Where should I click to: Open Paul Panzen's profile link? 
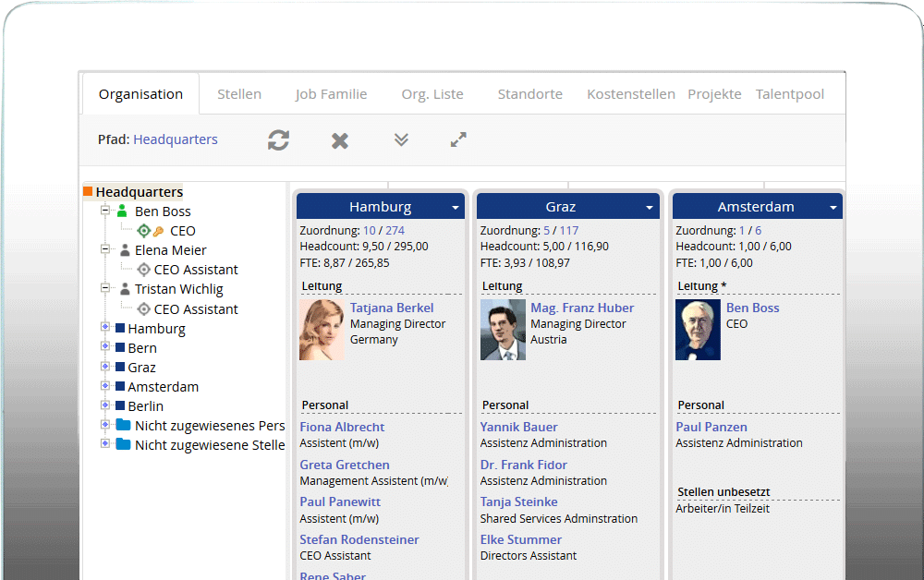pos(711,427)
